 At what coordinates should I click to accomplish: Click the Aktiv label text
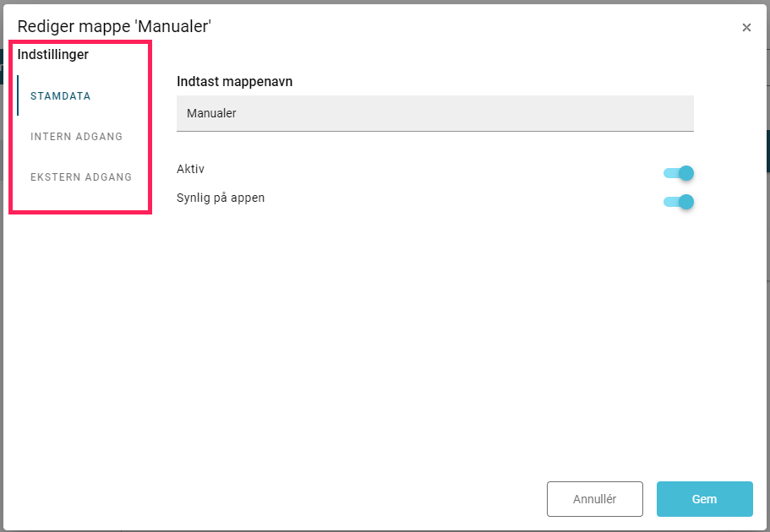pos(190,169)
